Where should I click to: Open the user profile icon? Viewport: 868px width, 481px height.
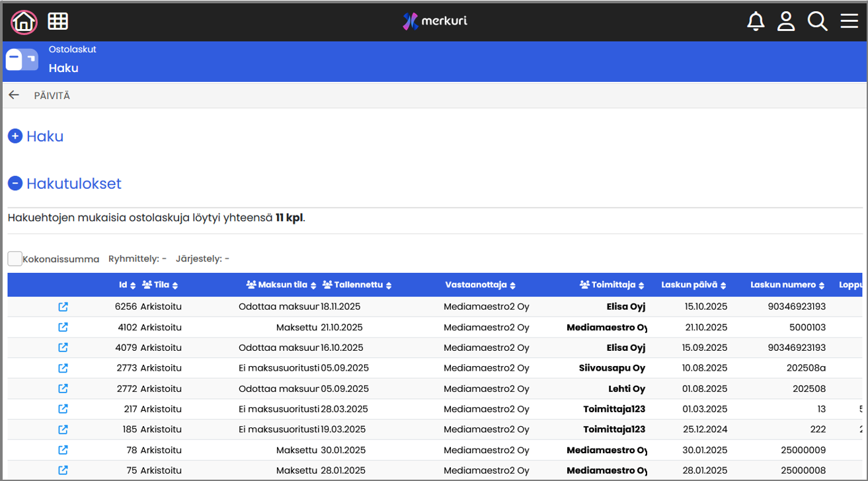[785, 22]
